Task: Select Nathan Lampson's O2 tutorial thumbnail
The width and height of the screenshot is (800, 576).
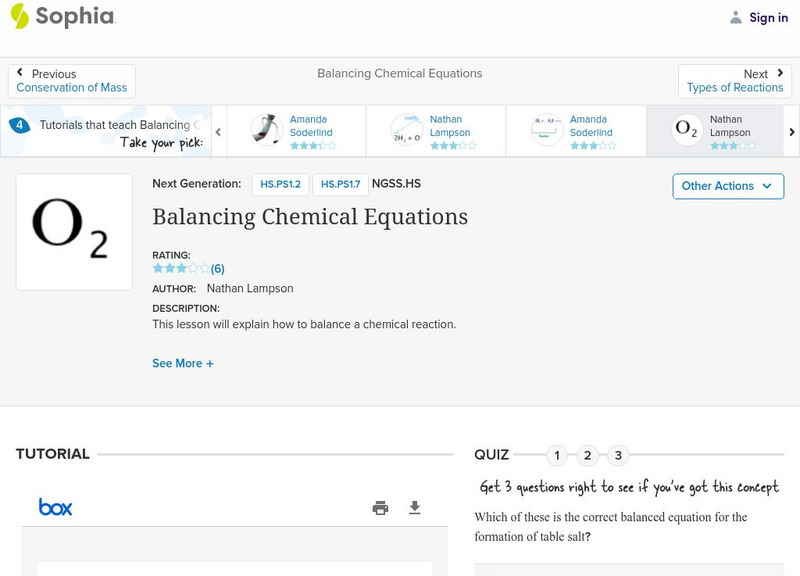Action: click(687, 129)
